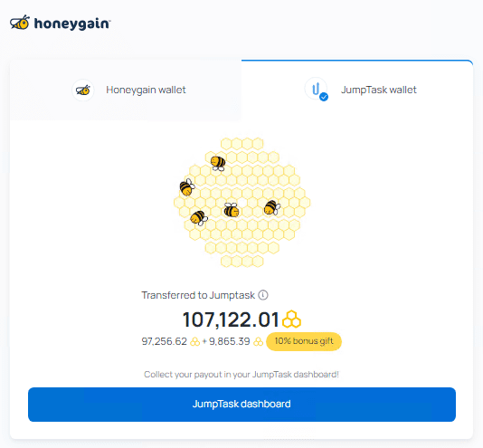The height and width of the screenshot is (448, 483).
Task: Click honeycomb icon after 97,256.62
Action: pos(195,341)
